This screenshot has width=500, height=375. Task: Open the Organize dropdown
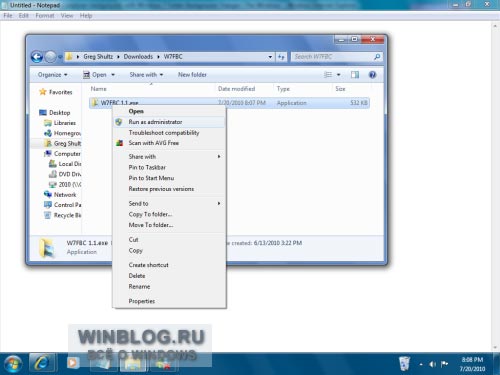pos(53,75)
